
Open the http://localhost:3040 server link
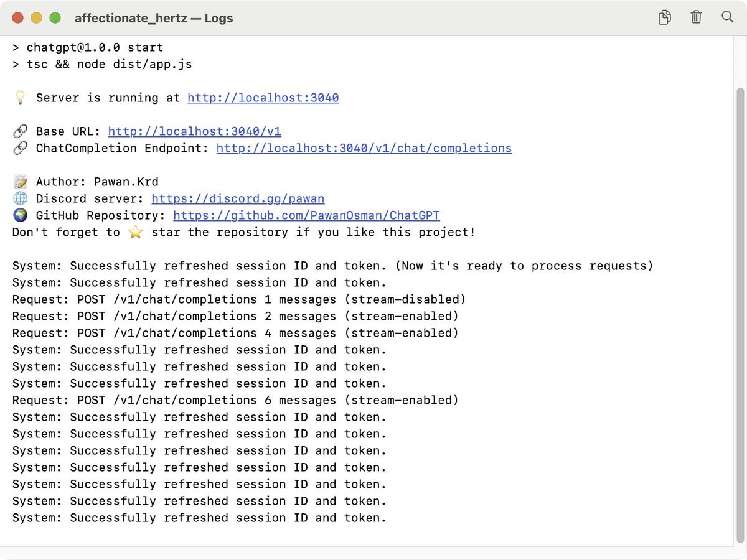[263, 98]
